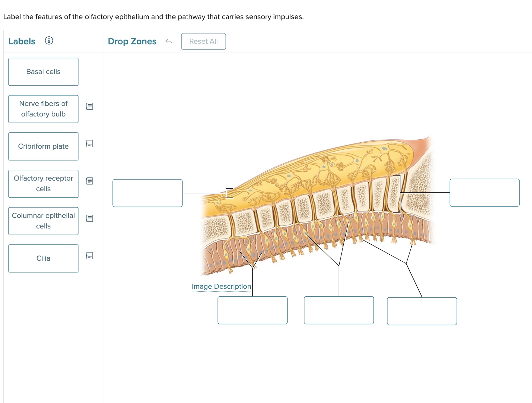
Task: Click the left drop zone pointing at nerve fibers
Action: tap(147, 193)
